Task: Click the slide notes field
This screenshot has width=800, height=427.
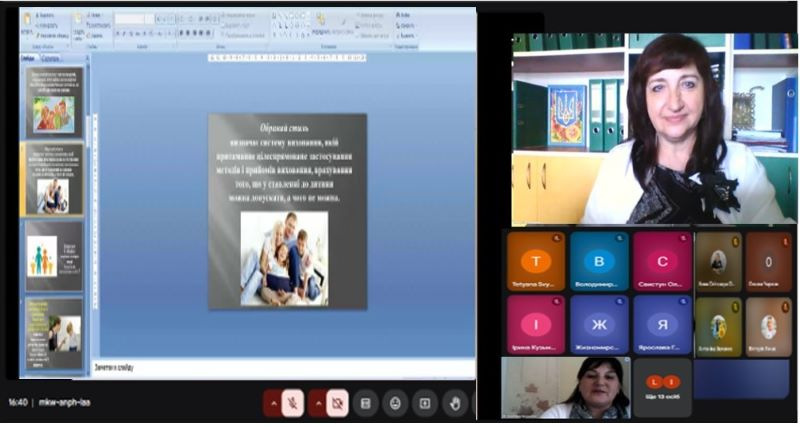Action: pos(284,368)
